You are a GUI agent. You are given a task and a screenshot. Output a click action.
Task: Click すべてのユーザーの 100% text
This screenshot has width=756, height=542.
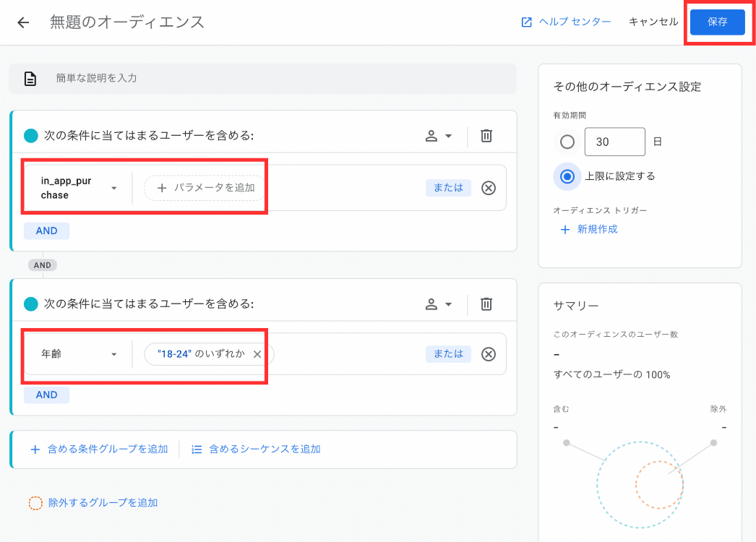[x=612, y=375]
